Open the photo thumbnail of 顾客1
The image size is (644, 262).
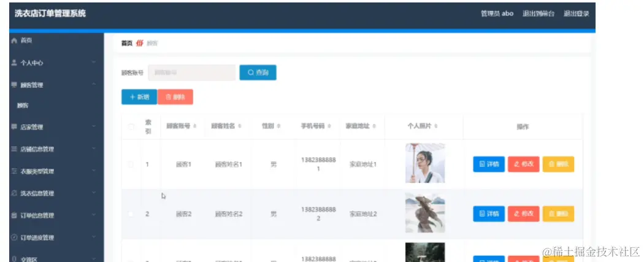pos(425,163)
